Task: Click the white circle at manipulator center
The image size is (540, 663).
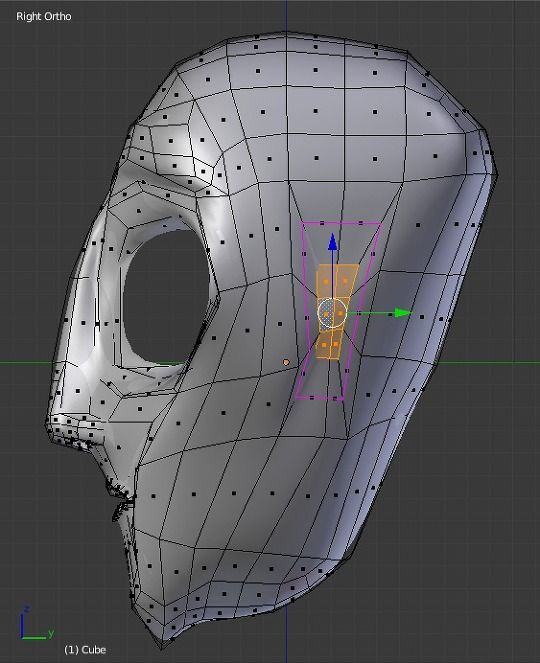Action: pyautogui.click(x=332, y=313)
